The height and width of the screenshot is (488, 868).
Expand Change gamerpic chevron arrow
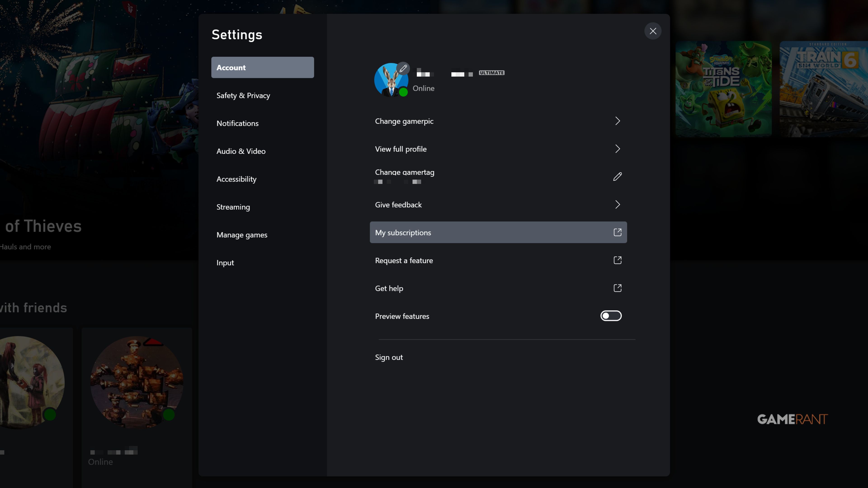tap(617, 121)
